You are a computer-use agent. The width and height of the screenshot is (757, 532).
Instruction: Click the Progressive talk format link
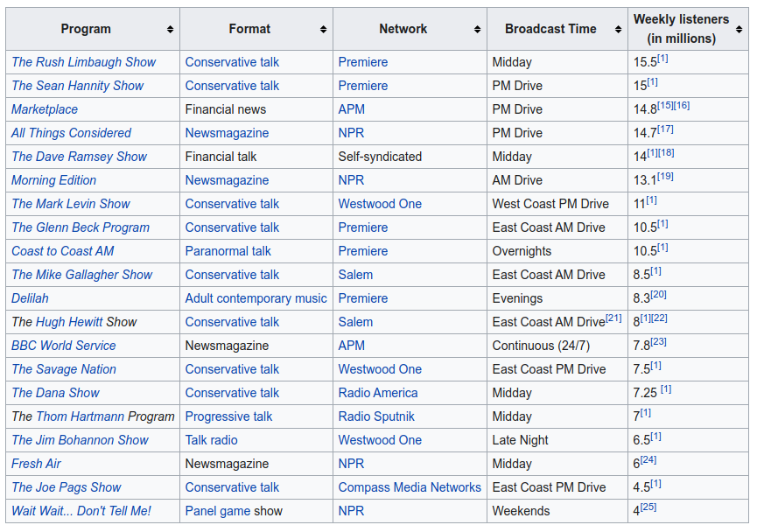click(x=228, y=416)
